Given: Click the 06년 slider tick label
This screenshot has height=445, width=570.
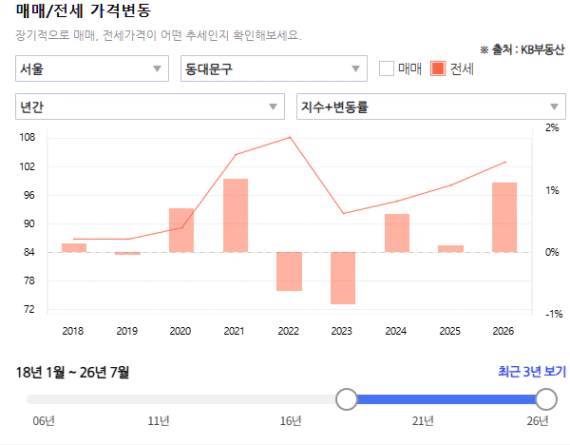Looking at the screenshot, I should pyautogui.click(x=44, y=421).
